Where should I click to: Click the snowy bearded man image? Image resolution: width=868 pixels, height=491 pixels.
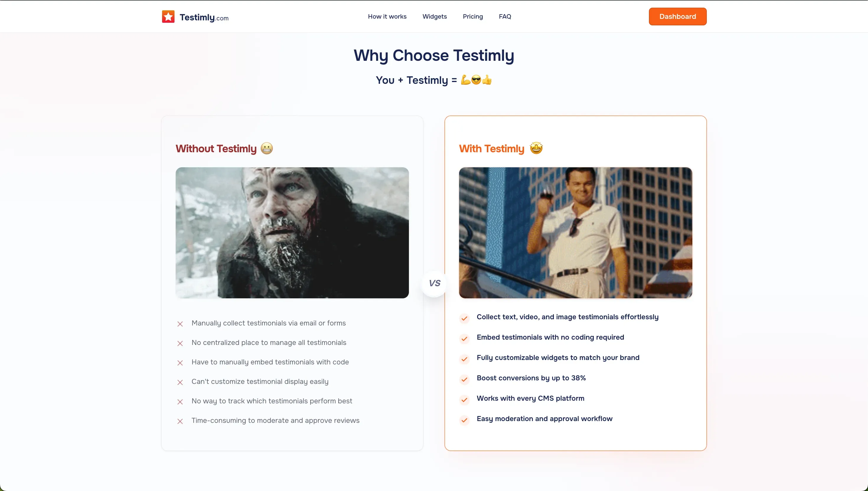tap(292, 233)
